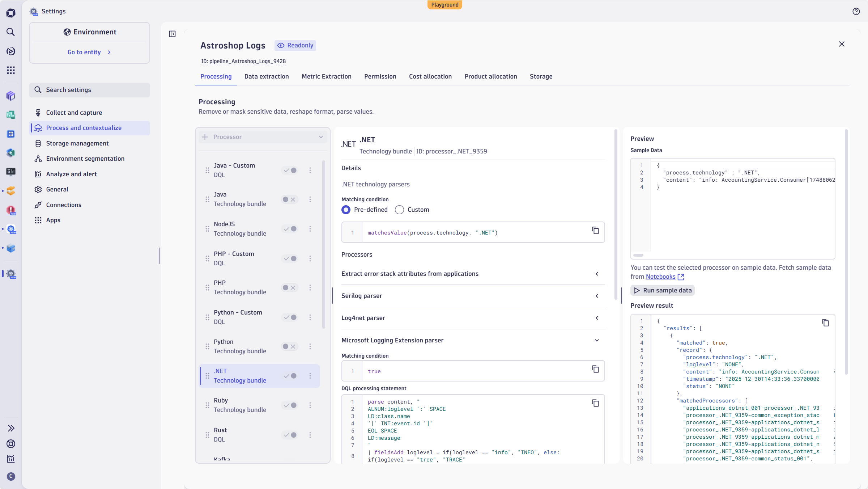This screenshot has width=868, height=489.
Task: Collapse the panel using the icon beside Astroshop Logs
Action: [x=172, y=34]
